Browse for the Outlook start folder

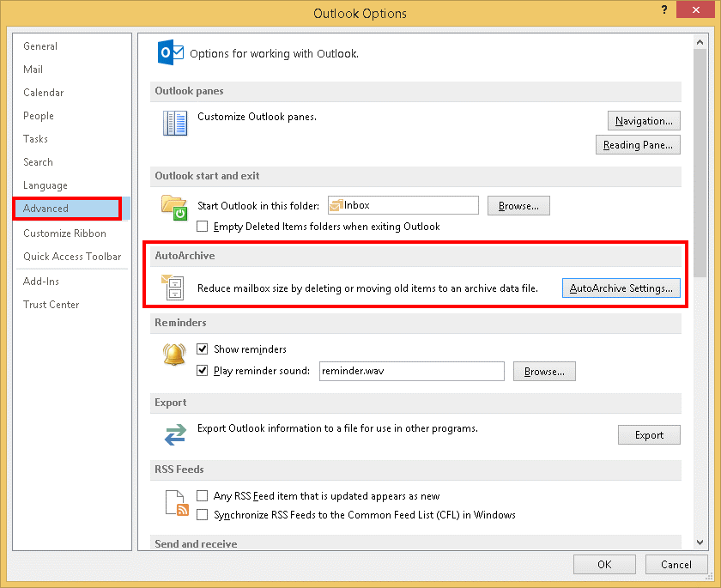coord(518,205)
